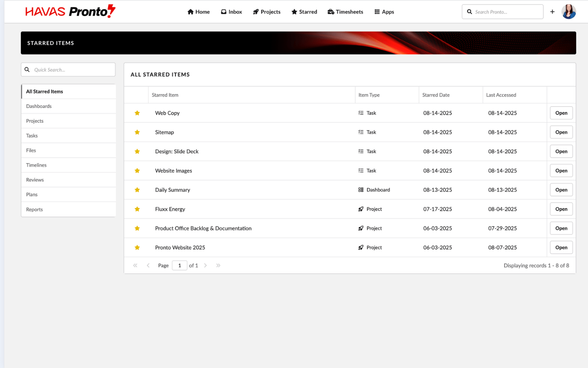Image resolution: width=588 pixels, height=368 pixels.
Task: Toggle star on Pronto Website 2025
Action: click(x=137, y=248)
